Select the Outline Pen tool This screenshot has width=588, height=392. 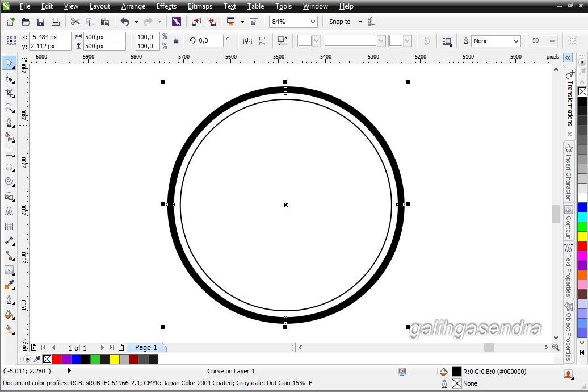point(10,300)
